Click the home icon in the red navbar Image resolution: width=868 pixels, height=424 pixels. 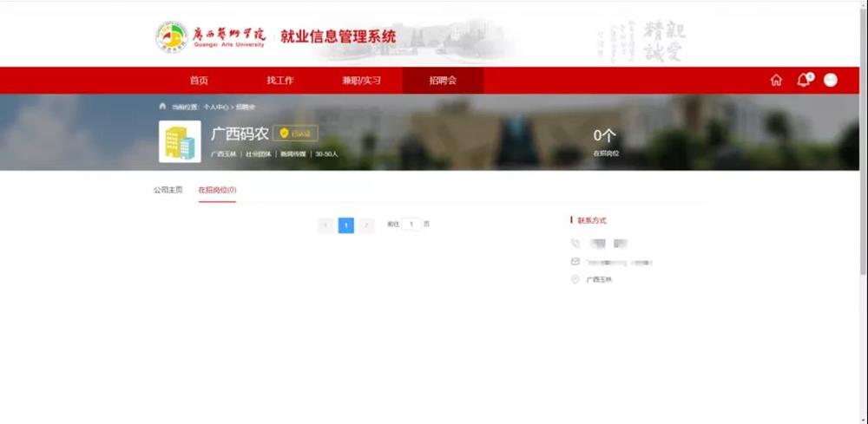[776, 81]
